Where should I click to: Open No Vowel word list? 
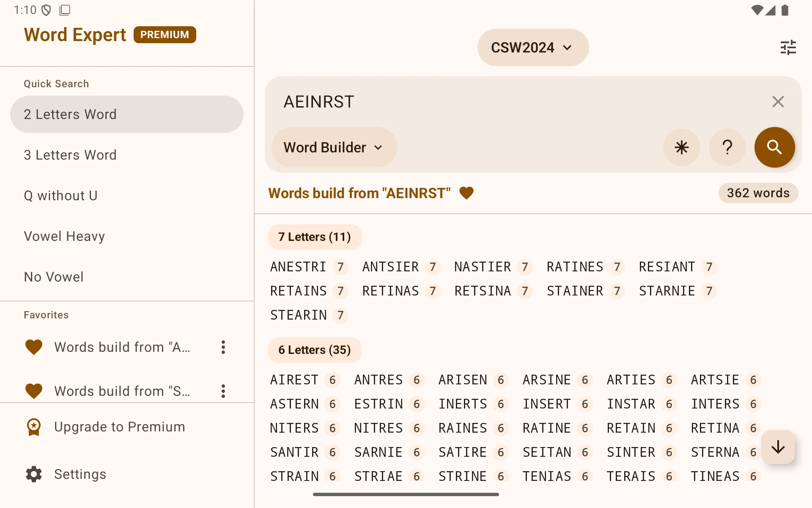[x=127, y=277]
